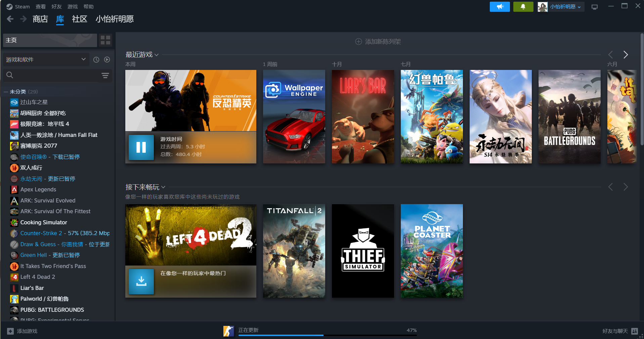Click Palworld / 幻兽帕鲁 list icon

pos(14,299)
